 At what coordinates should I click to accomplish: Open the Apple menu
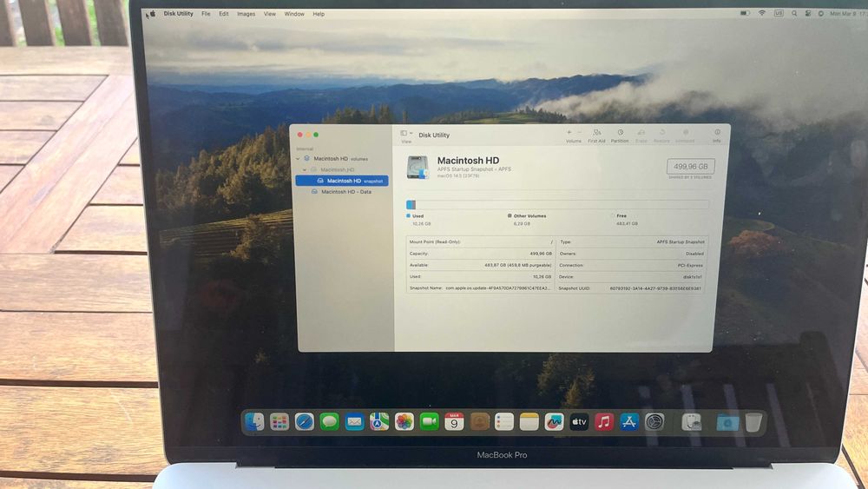click(153, 14)
